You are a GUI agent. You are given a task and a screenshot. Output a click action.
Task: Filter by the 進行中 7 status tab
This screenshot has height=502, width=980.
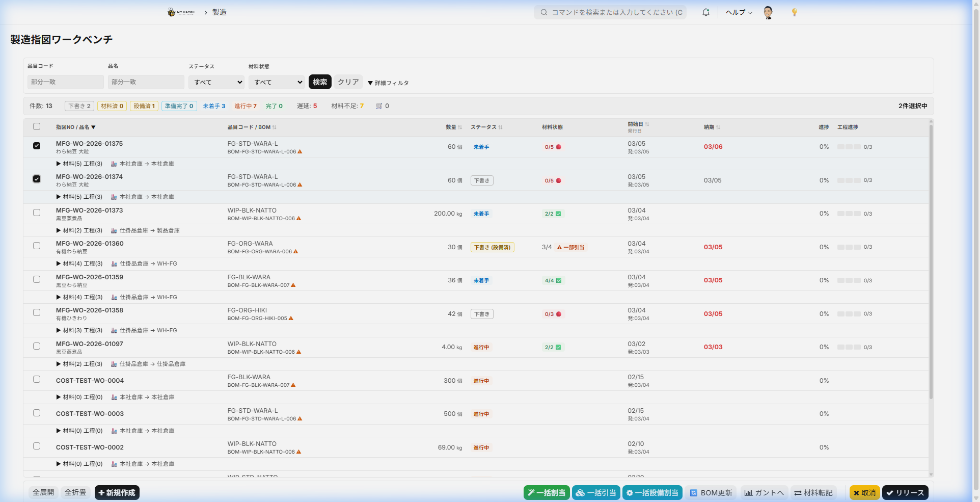coord(246,106)
